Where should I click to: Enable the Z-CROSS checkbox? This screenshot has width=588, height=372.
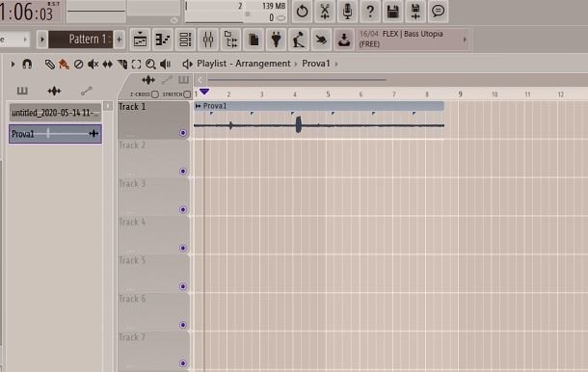click(155, 94)
